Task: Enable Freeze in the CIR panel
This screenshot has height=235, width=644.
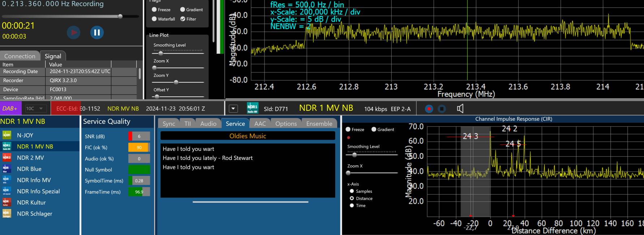Action: [x=348, y=129]
